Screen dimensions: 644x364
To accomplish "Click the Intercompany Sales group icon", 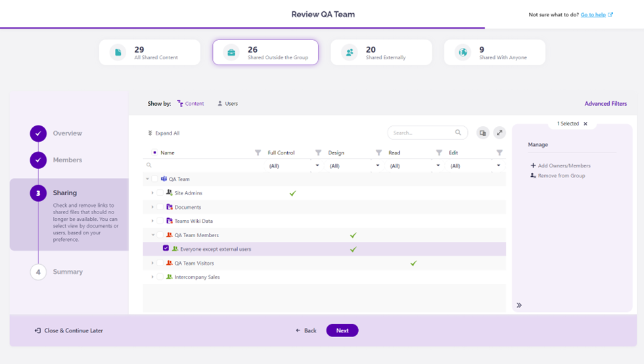I will tap(170, 277).
